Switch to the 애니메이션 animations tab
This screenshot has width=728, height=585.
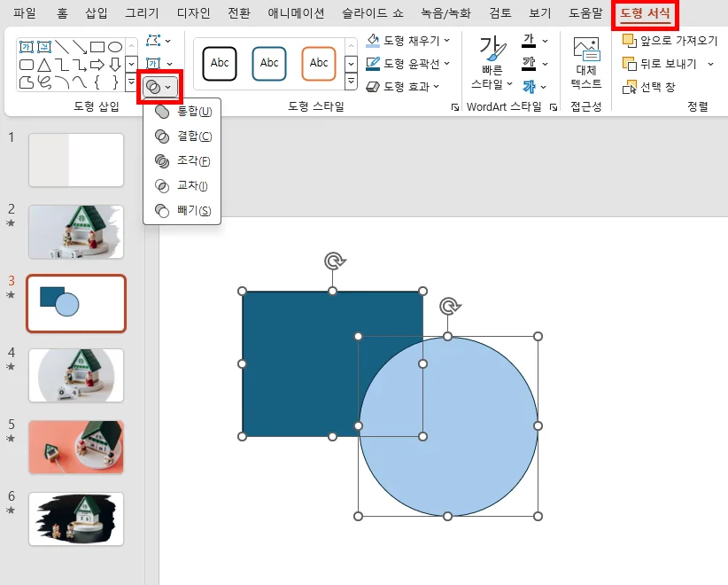(296, 13)
